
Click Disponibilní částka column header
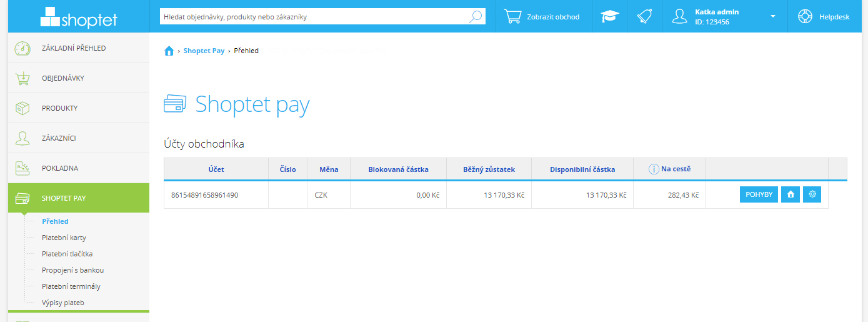(582, 169)
